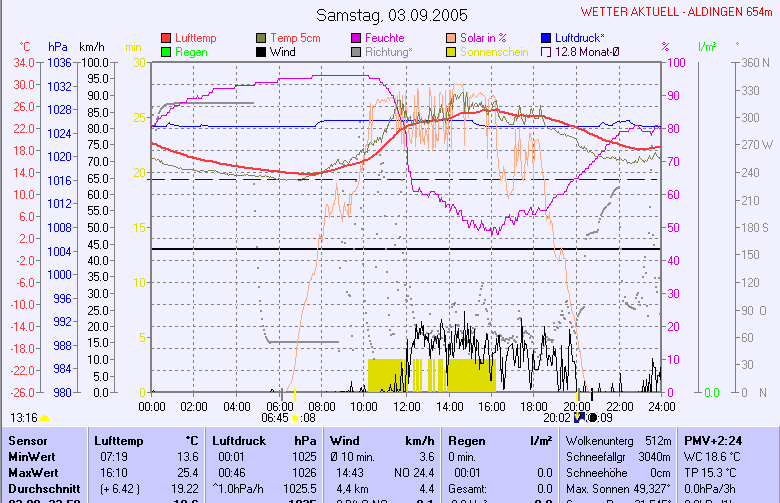Click the green Regen legend square
The height and width of the screenshot is (503, 780).
pyautogui.click(x=166, y=51)
